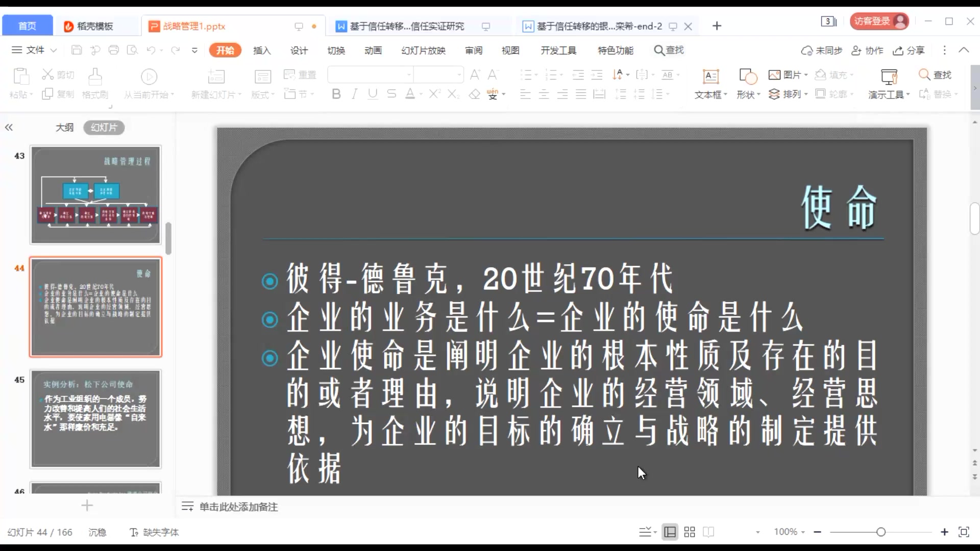Click fit slide to window icon

[964, 532]
